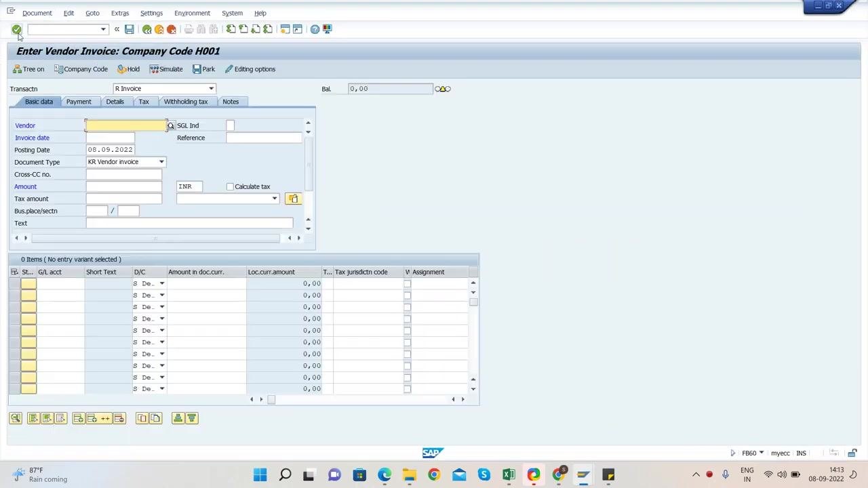Expand the FB60 transaction dropdown in status bar

(x=762, y=453)
